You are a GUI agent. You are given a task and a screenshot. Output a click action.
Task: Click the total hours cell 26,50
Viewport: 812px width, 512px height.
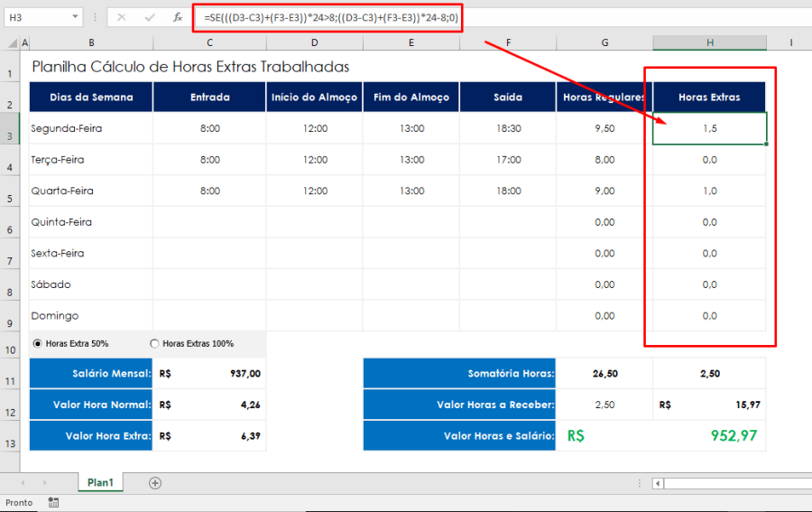(604, 373)
